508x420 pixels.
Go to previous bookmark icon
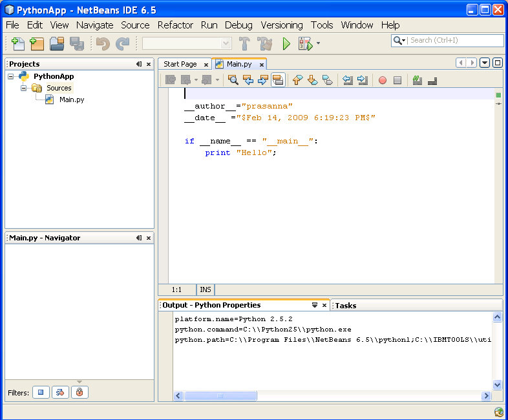(x=297, y=79)
